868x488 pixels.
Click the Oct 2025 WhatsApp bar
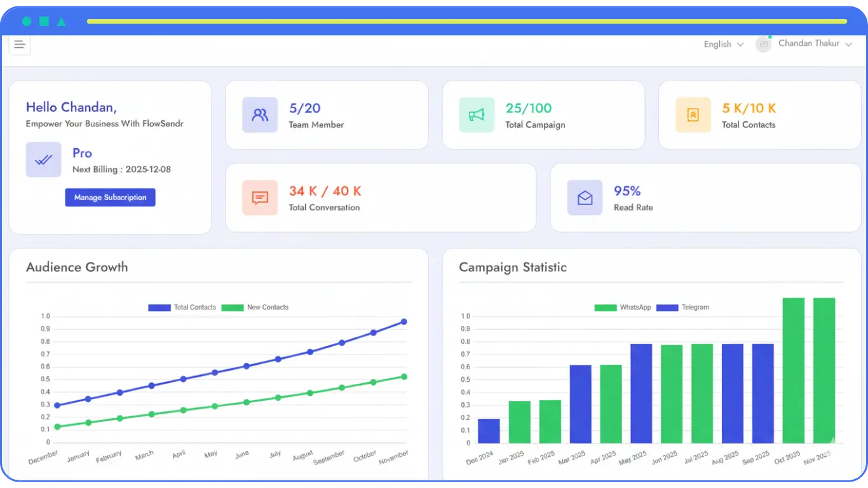(794, 370)
